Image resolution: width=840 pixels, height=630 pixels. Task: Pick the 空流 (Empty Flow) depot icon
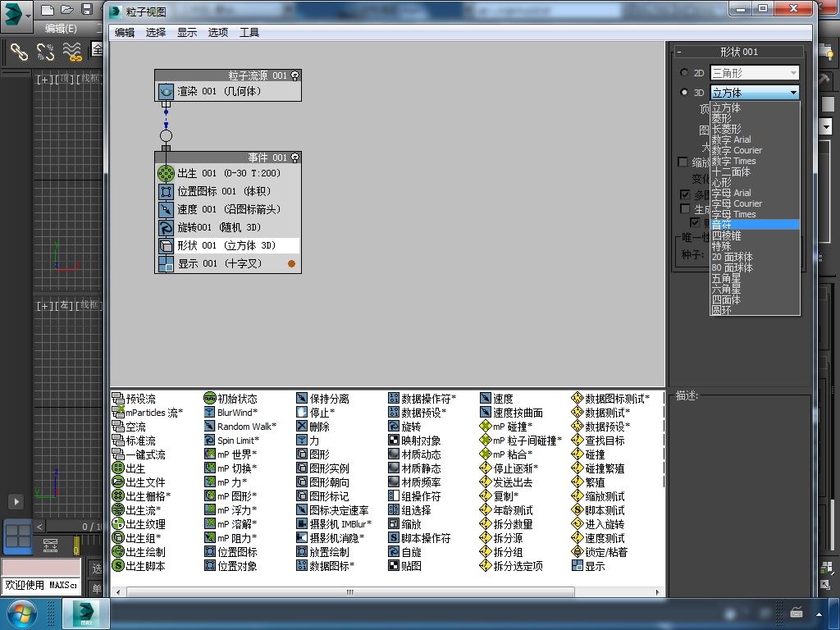[118, 426]
